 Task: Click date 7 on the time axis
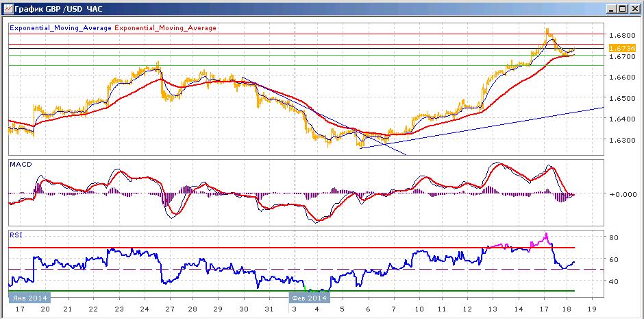click(394, 309)
